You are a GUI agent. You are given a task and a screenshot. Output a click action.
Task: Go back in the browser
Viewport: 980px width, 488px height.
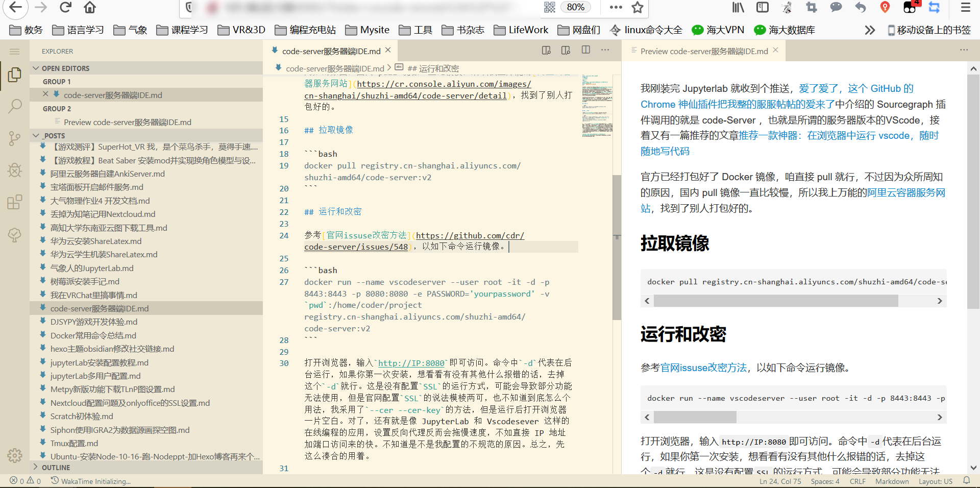click(16, 7)
